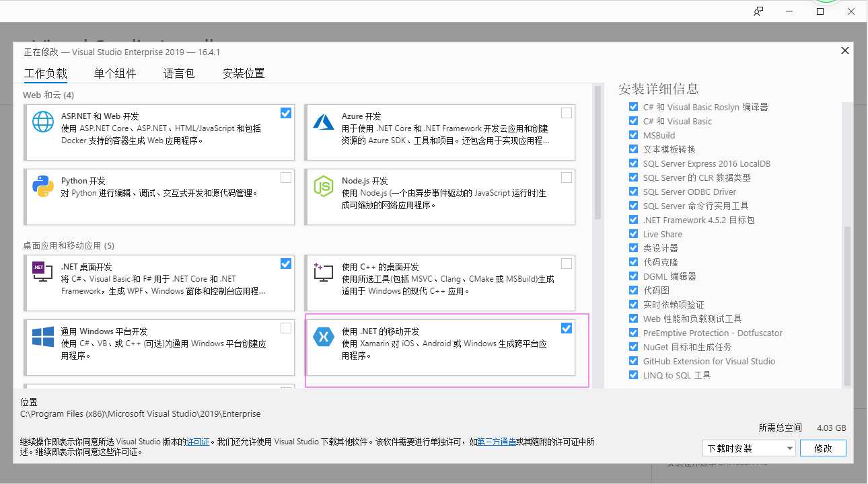This screenshot has height=484, width=868.
Task: Check the Python 开发 workload box
Action: pos(286,177)
